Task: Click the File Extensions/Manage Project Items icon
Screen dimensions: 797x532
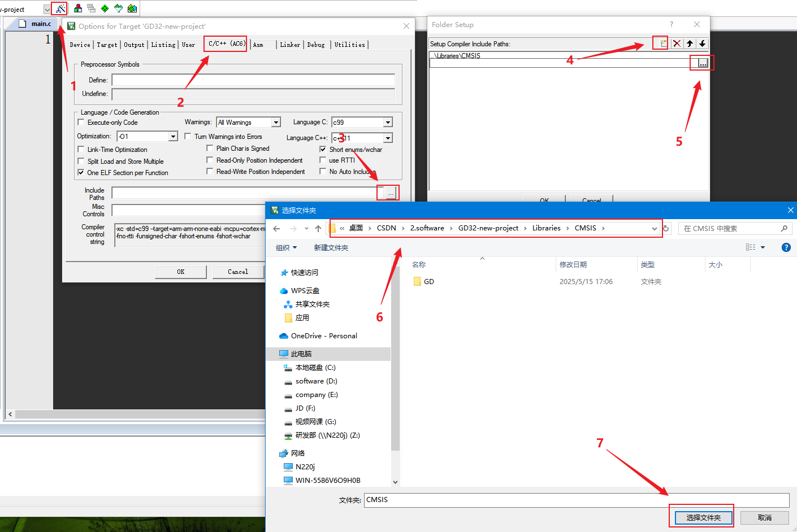Action: [x=78, y=8]
